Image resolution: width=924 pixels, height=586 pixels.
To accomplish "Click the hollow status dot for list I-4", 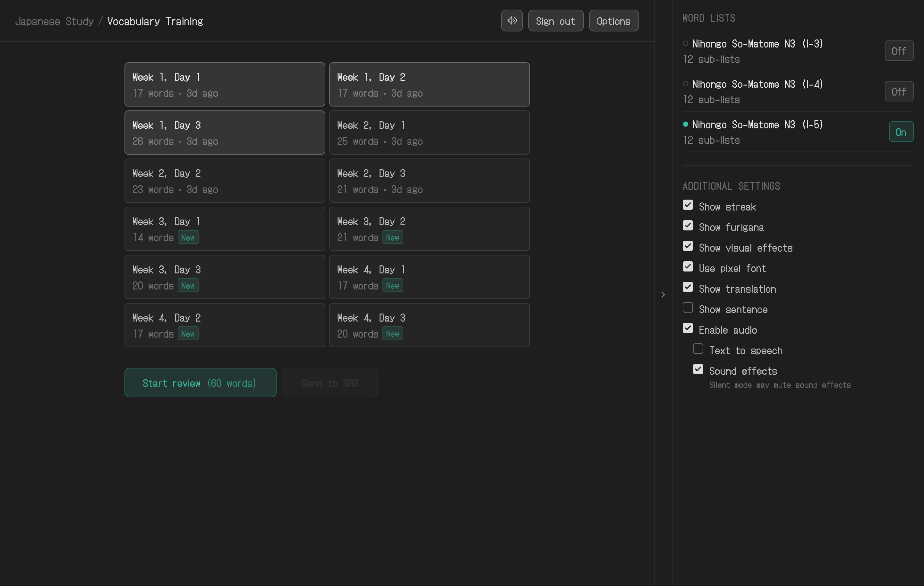I will 685,84.
